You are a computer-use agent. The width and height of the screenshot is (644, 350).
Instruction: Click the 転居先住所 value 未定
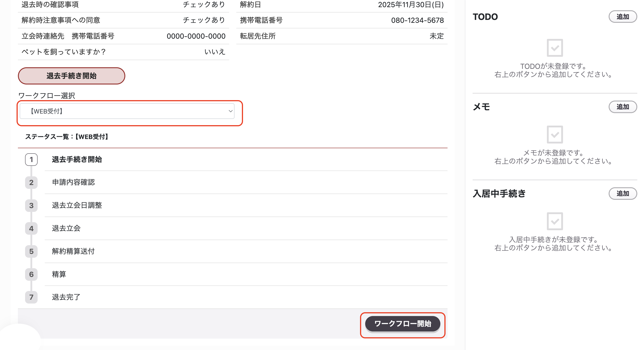pos(437,36)
